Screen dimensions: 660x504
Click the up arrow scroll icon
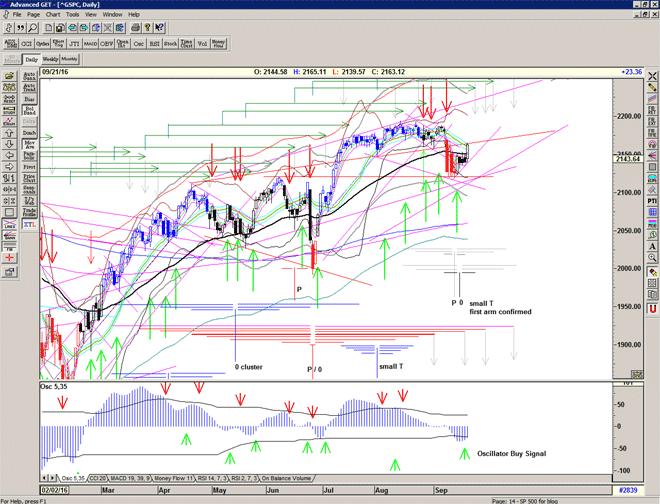(8, 132)
